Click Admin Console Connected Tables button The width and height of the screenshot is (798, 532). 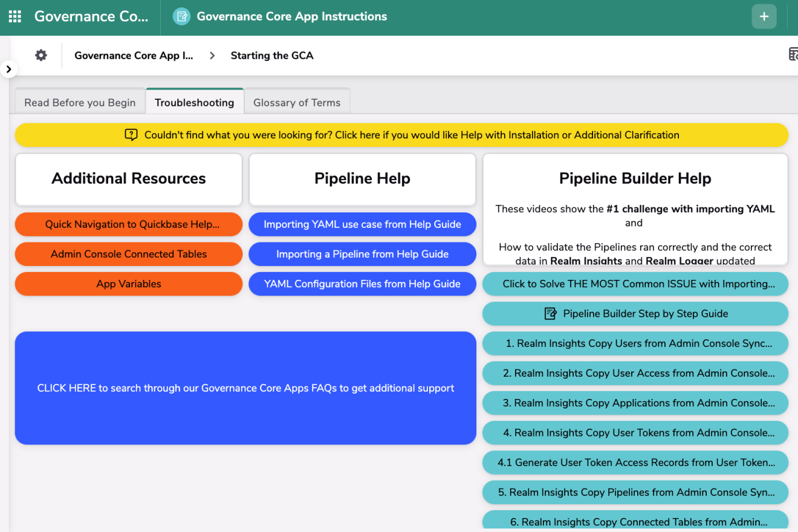click(129, 254)
